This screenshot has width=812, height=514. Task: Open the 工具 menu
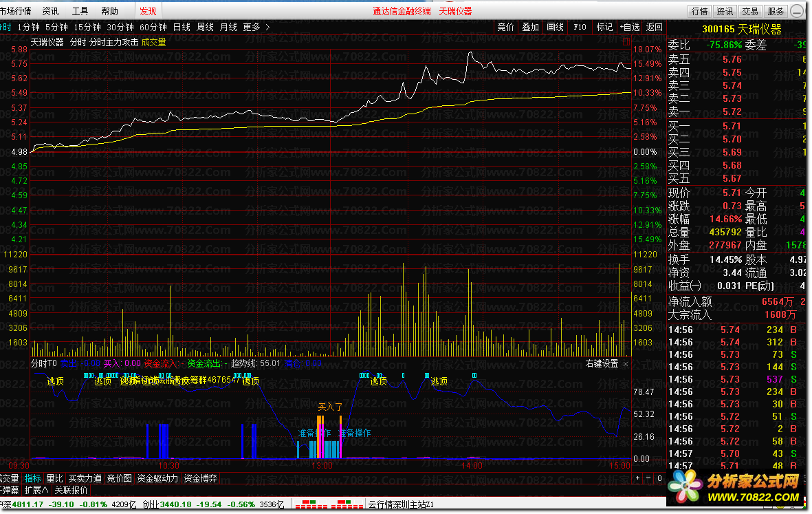pos(80,11)
